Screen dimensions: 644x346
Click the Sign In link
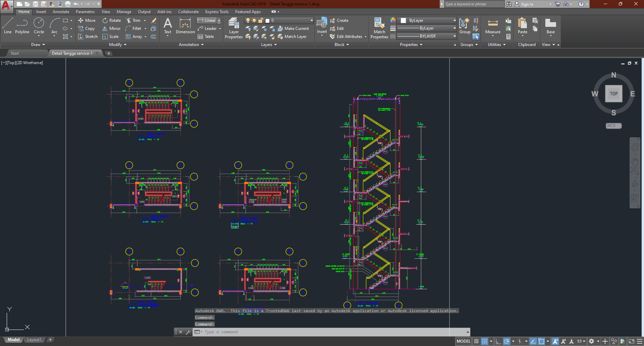pyautogui.click(x=527, y=4)
